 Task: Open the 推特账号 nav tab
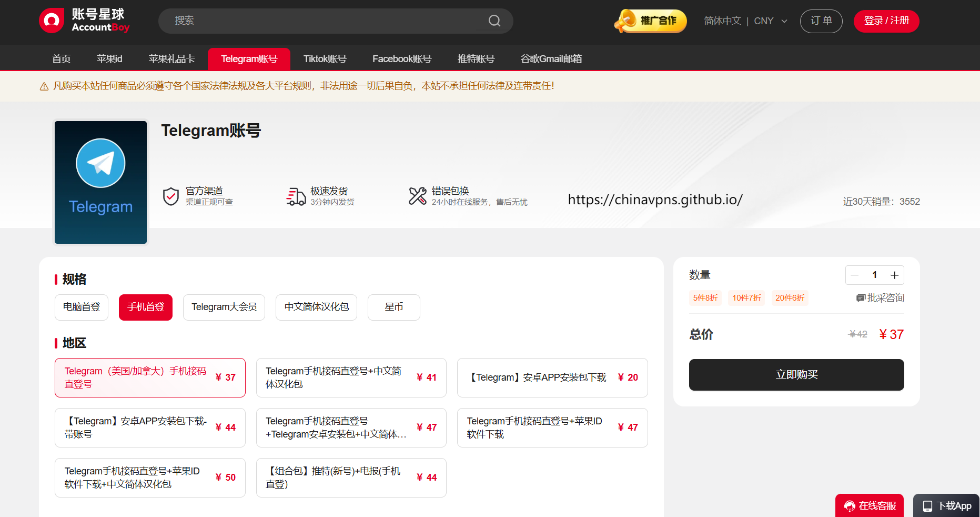pyautogui.click(x=476, y=59)
